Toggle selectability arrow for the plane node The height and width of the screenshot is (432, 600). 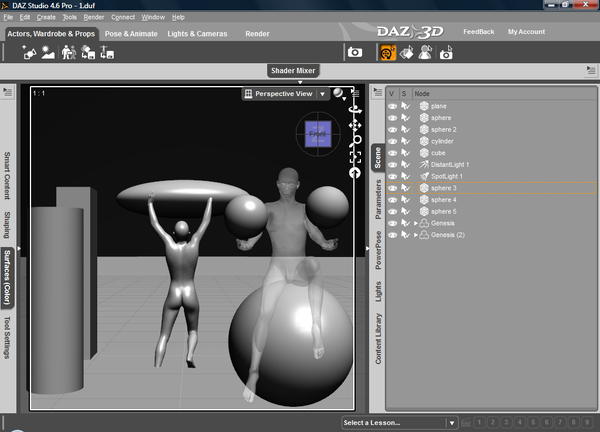click(405, 106)
